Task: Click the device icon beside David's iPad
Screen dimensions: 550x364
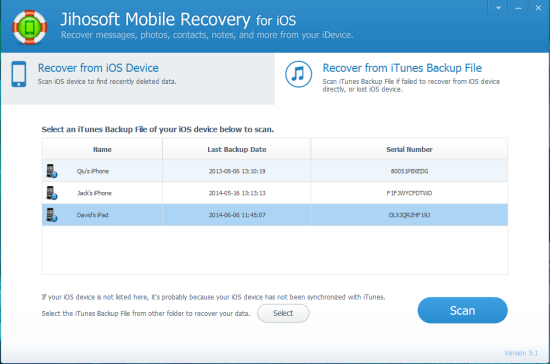Action: click(52, 215)
